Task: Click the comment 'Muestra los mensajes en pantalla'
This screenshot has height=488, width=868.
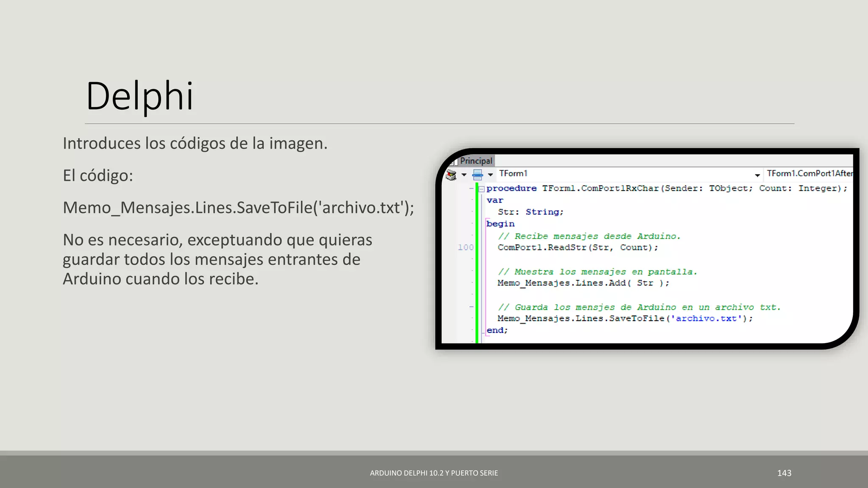Action: coord(598,272)
